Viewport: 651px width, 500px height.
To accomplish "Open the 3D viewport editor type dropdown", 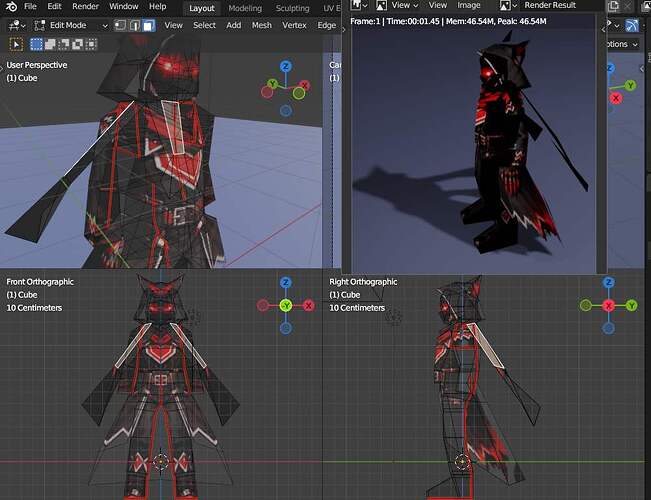I will [x=17, y=25].
